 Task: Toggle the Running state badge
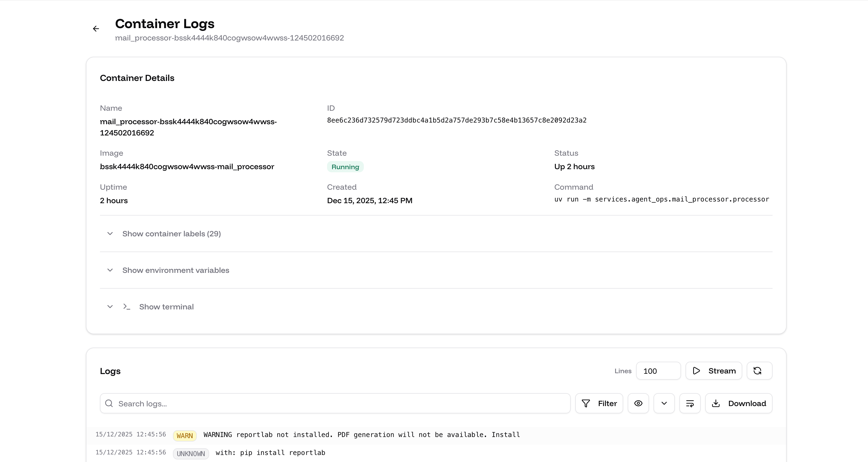click(345, 167)
